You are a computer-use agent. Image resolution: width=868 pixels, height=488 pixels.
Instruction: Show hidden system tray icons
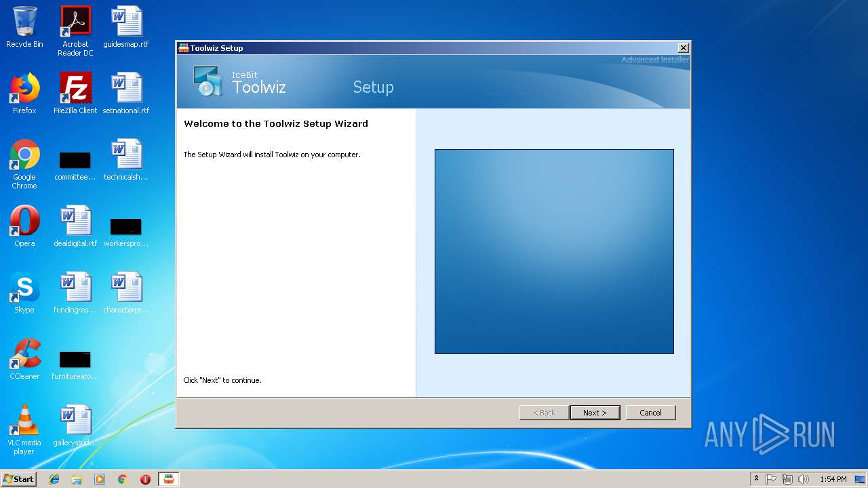(756, 479)
